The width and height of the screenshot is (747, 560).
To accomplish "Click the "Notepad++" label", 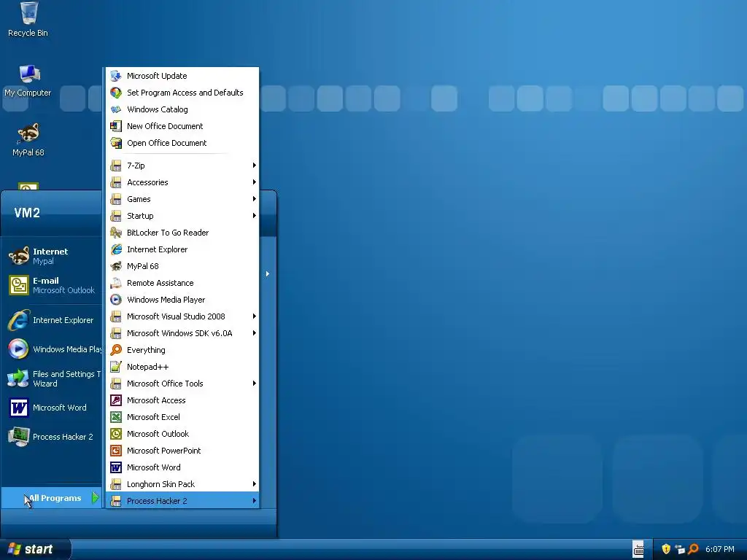I will tap(147, 367).
